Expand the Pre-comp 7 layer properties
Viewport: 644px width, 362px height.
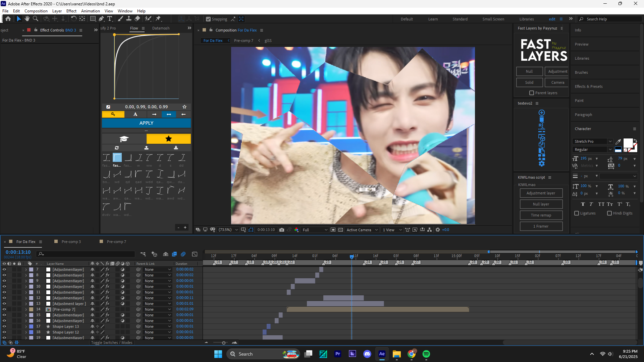26,309
